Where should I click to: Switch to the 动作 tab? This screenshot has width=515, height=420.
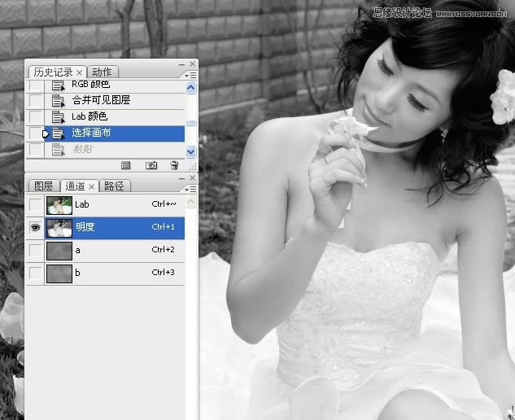tap(102, 72)
